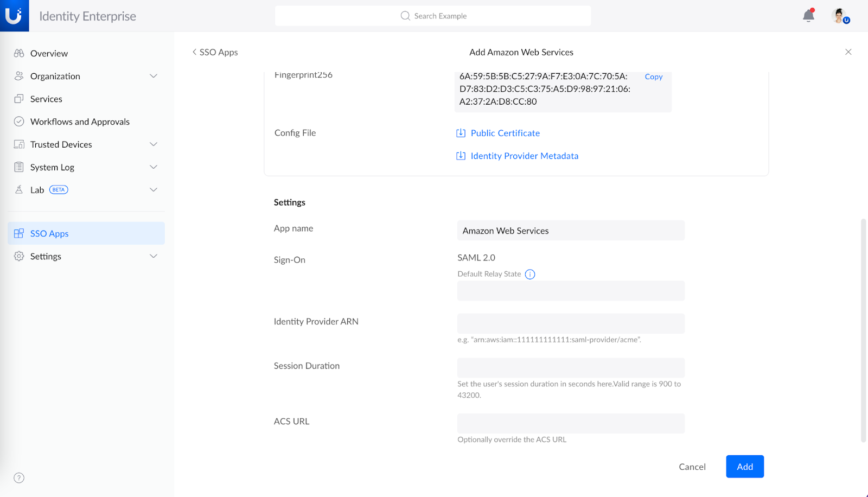Expand the Lab section chevron

(154, 190)
